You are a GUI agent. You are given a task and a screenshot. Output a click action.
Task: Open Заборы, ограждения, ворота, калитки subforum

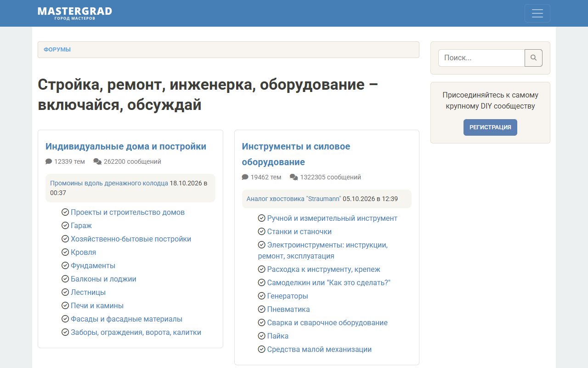point(136,332)
